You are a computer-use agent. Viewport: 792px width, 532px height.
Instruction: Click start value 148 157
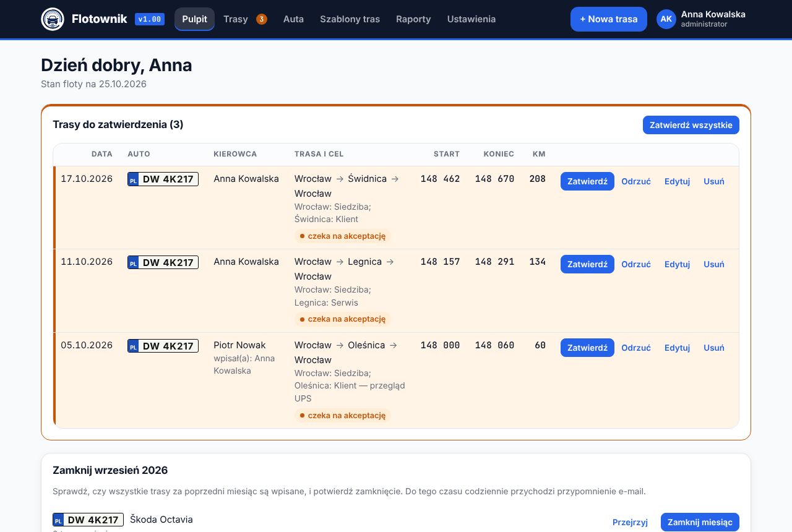coord(440,262)
